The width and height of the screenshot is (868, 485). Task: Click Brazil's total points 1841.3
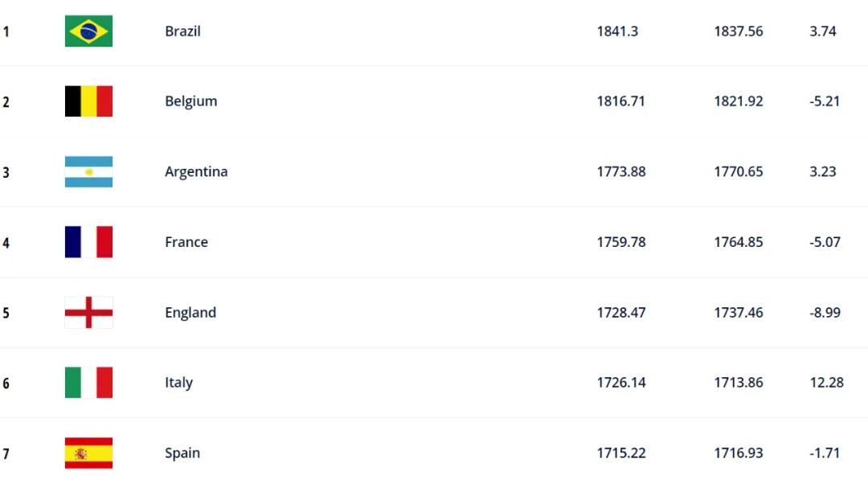pos(617,31)
